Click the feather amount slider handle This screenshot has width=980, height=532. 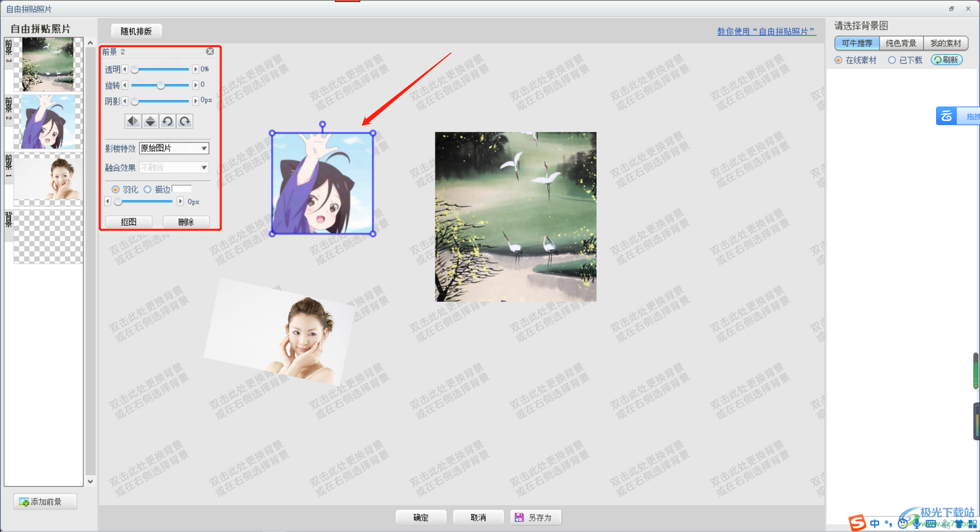118,202
